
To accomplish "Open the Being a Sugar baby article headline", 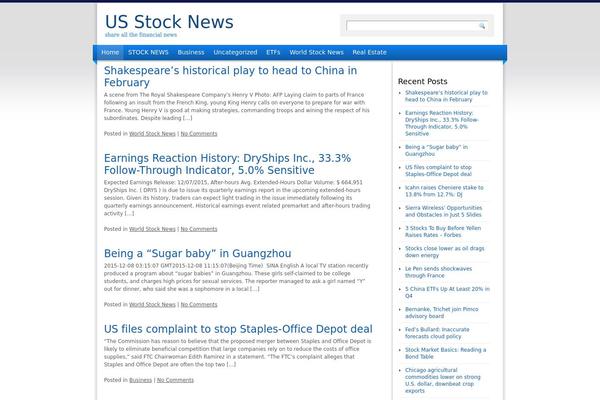I will point(197,253).
